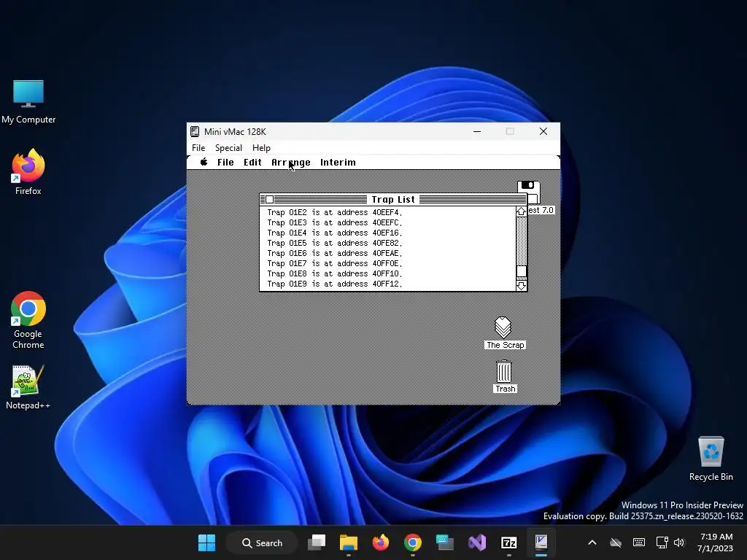Open the Mac File menu
The width and height of the screenshot is (747, 560).
(225, 163)
